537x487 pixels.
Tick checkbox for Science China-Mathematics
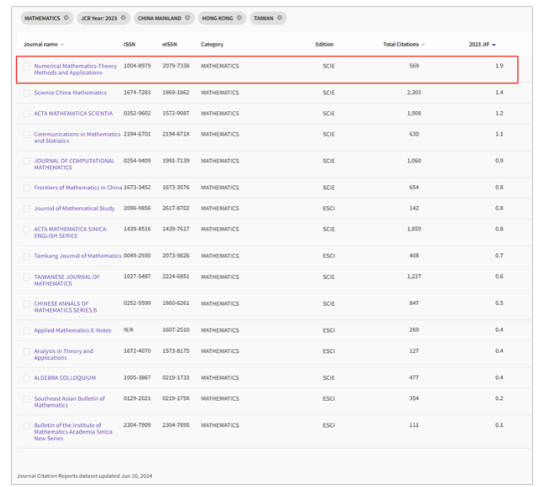(27, 93)
